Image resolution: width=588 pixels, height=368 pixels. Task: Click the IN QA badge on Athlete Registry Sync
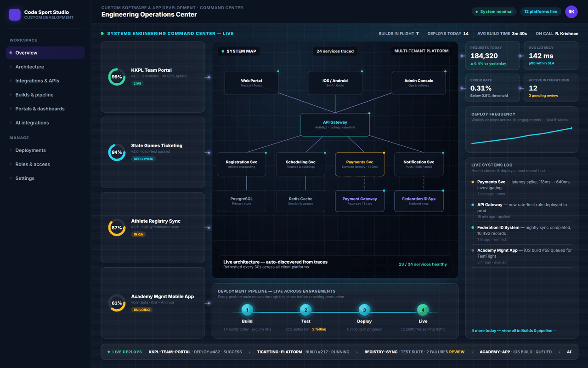click(138, 235)
